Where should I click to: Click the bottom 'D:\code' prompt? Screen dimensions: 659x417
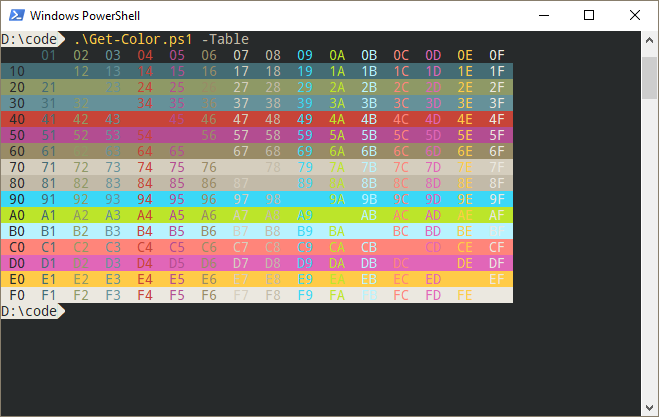(x=29, y=311)
